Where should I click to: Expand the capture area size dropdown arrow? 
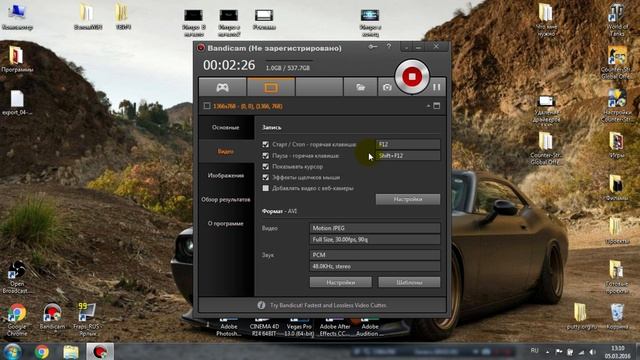coord(428,106)
